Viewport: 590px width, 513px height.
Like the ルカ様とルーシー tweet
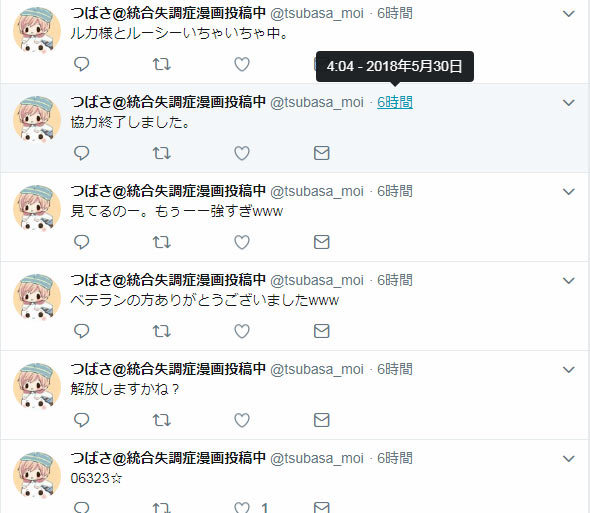point(242,64)
